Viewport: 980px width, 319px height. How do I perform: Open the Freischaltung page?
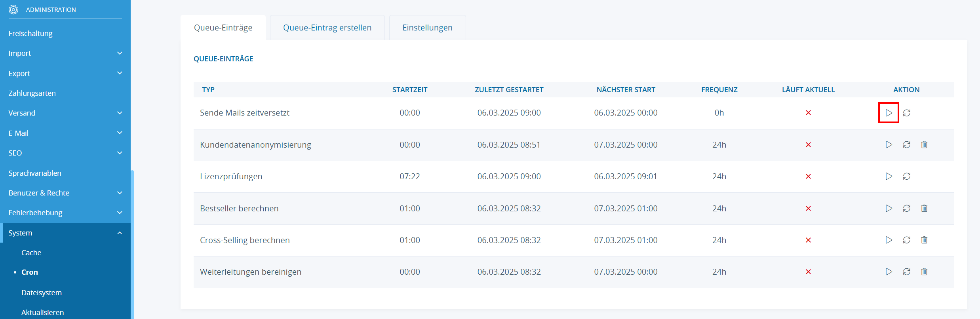pyautogui.click(x=30, y=34)
